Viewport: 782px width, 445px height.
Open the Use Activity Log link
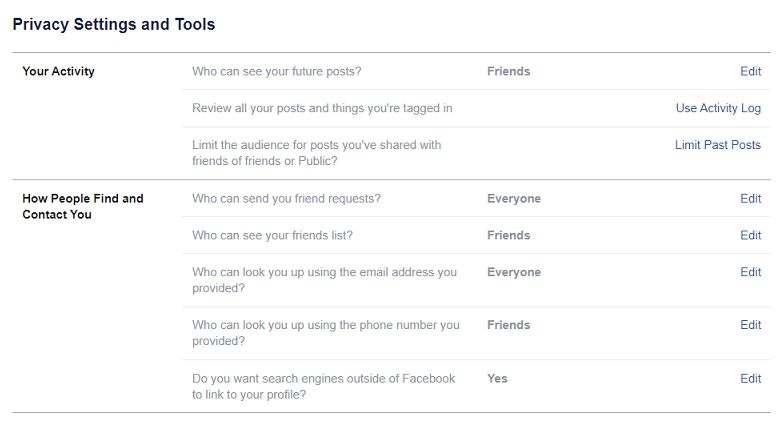(718, 108)
